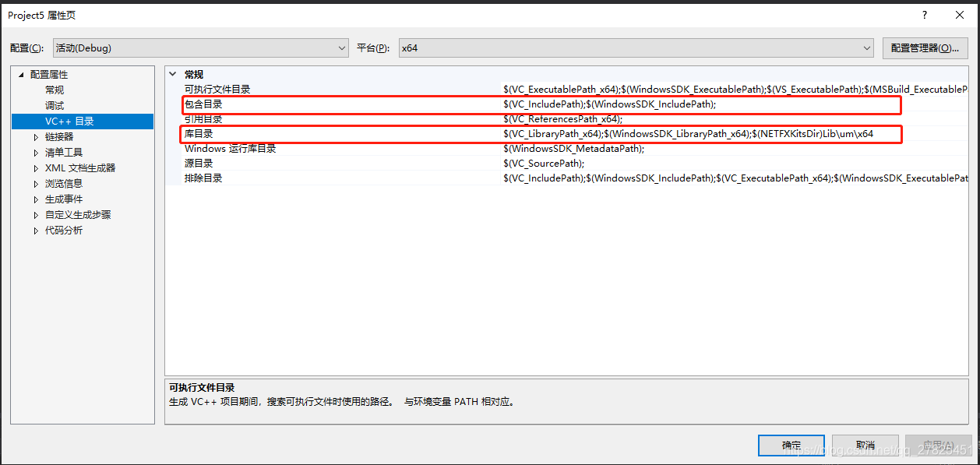Click the 确定 button
The image size is (980, 465).
(791, 445)
